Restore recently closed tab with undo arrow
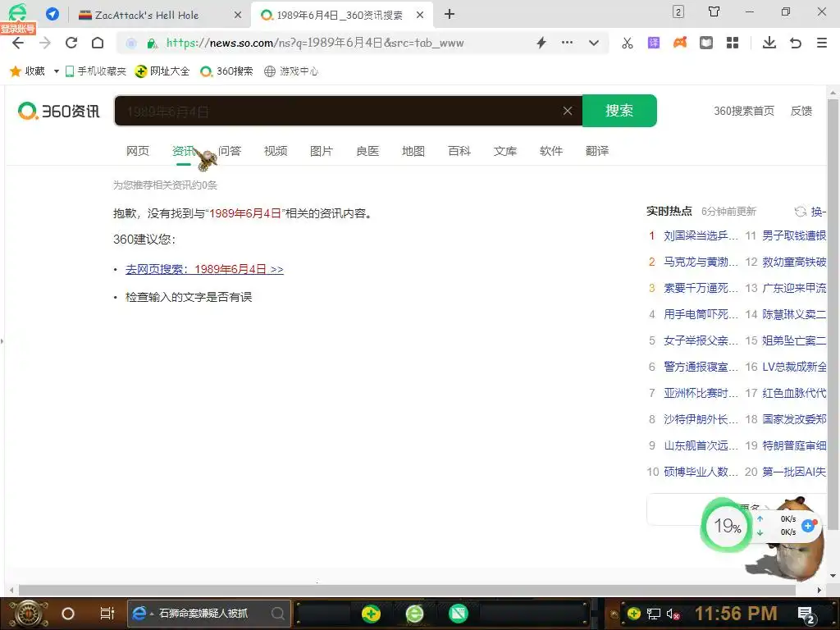Image resolution: width=840 pixels, height=630 pixels. coord(796,43)
